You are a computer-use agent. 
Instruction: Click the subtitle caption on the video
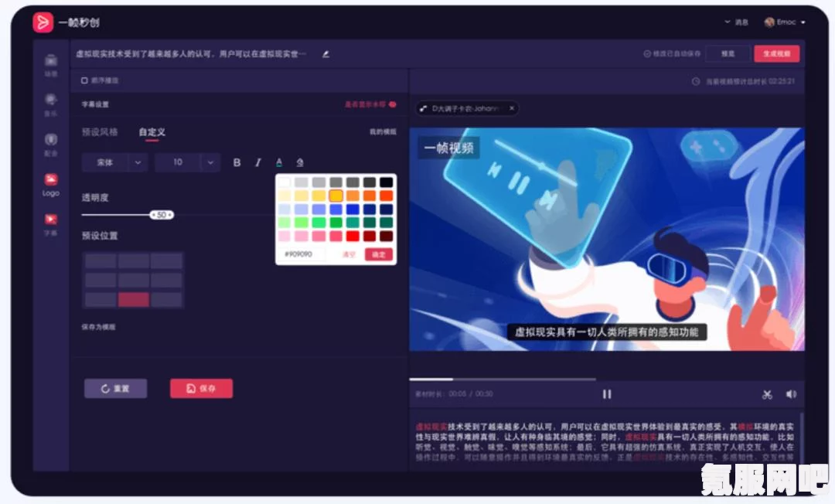point(606,332)
